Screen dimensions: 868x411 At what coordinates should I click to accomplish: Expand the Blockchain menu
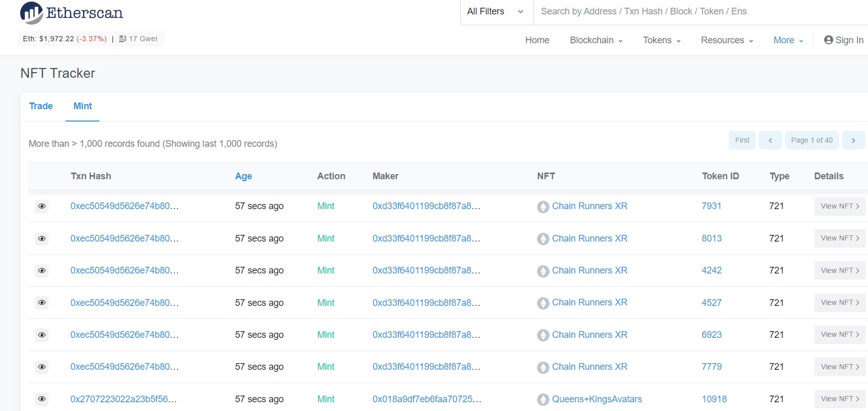(x=596, y=40)
